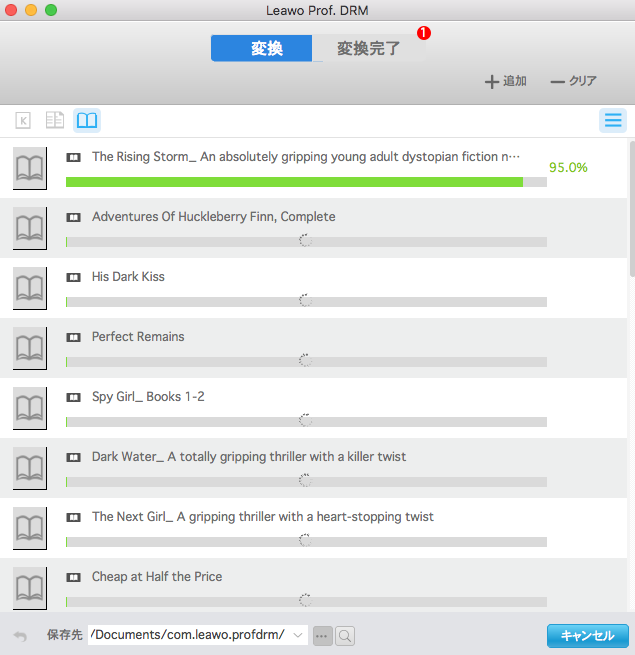The height and width of the screenshot is (655, 635).
Task: Click Spy Girl Books 1-2 cover thumbnail
Action: (x=30, y=408)
